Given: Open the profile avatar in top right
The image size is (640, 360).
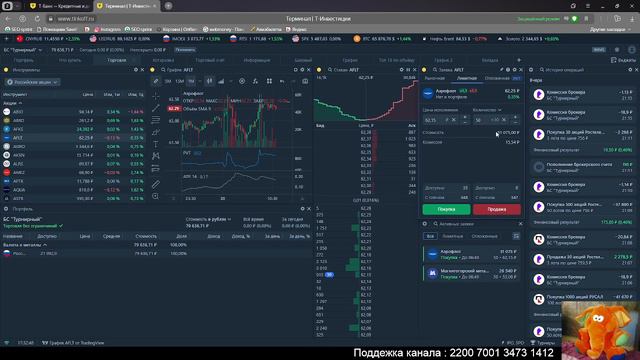Looking at the screenshot, I should point(632,50).
